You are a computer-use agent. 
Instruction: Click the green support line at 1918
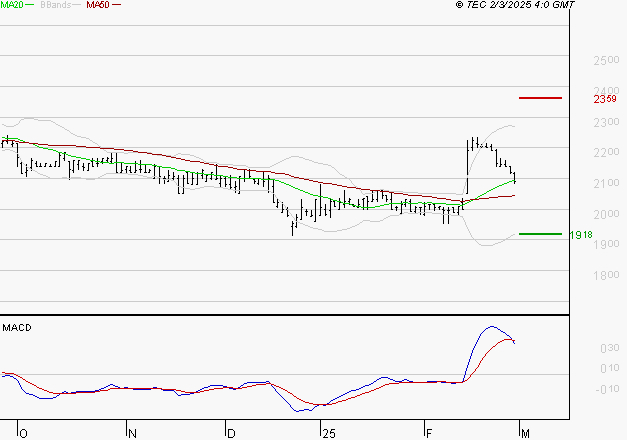pos(540,234)
